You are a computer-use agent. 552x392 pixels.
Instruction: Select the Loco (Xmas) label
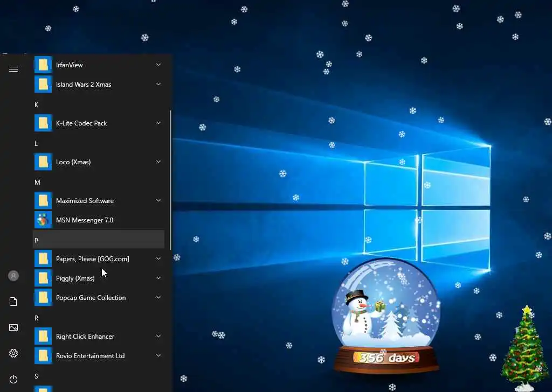(73, 162)
